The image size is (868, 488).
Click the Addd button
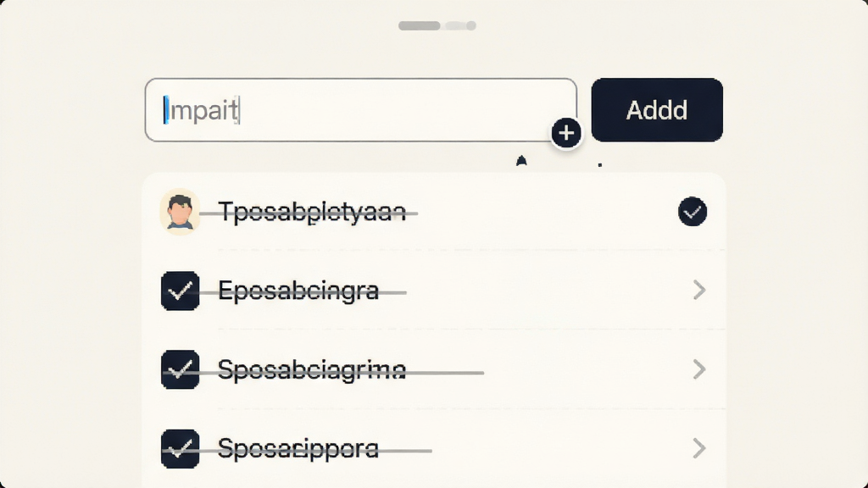657,109
